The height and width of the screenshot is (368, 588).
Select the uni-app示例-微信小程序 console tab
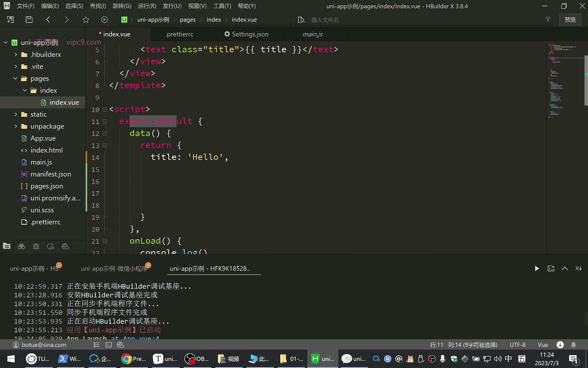[114, 269]
